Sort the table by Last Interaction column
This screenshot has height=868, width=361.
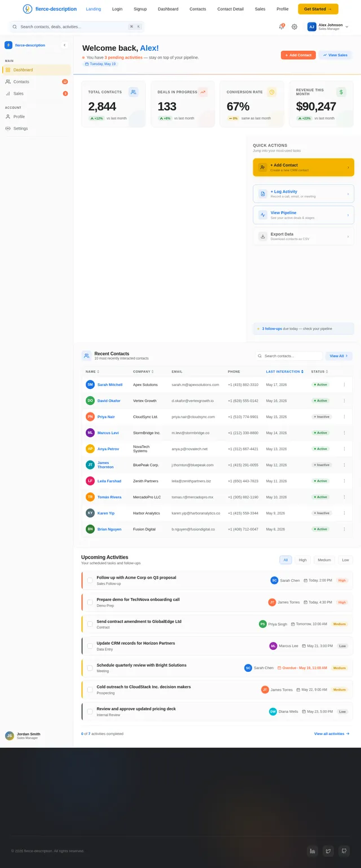pyautogui.click(x=285, y=371)
